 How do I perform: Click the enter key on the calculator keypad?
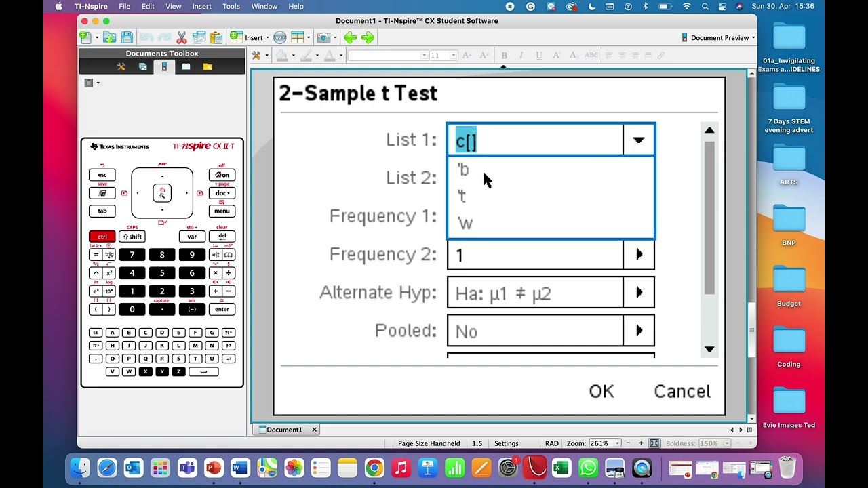(222, 309)
